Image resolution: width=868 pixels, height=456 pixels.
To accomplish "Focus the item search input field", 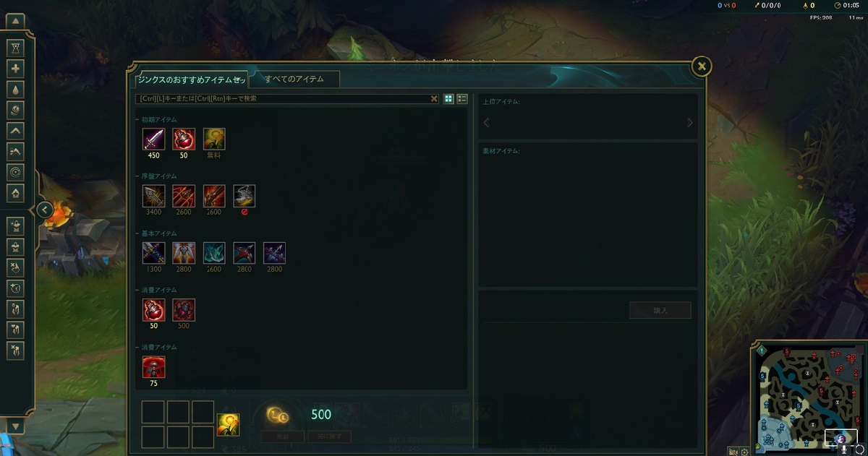I will coord(282,99).
